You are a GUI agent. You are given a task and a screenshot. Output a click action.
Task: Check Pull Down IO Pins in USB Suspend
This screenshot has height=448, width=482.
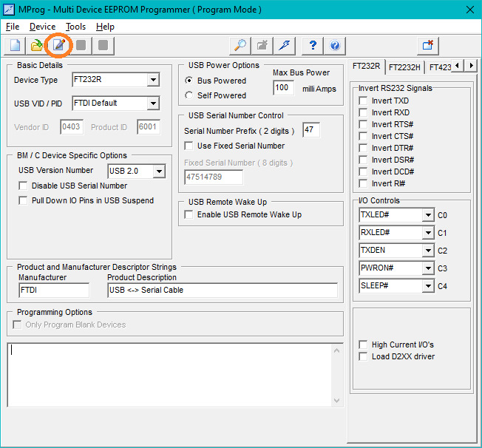[x=23, y=200]
